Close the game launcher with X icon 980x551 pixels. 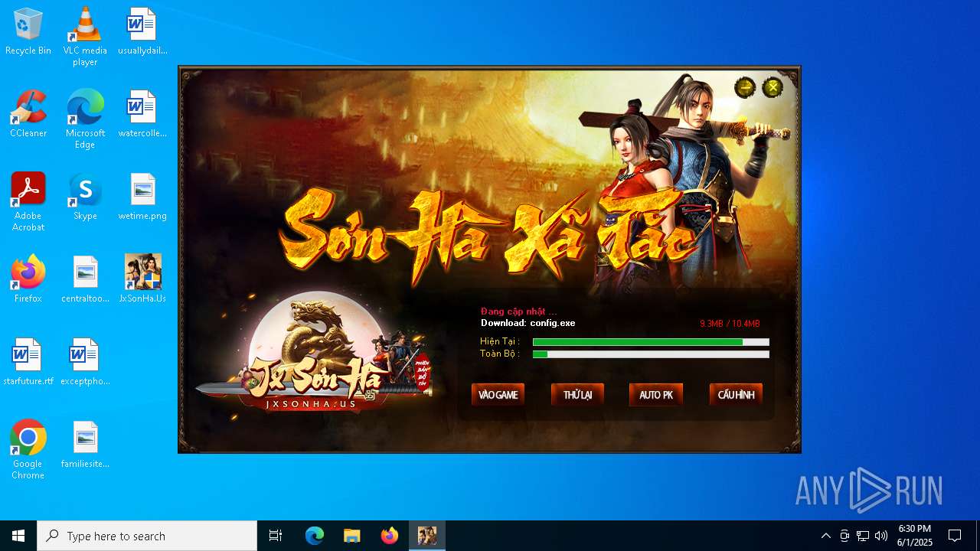(773, 87)
